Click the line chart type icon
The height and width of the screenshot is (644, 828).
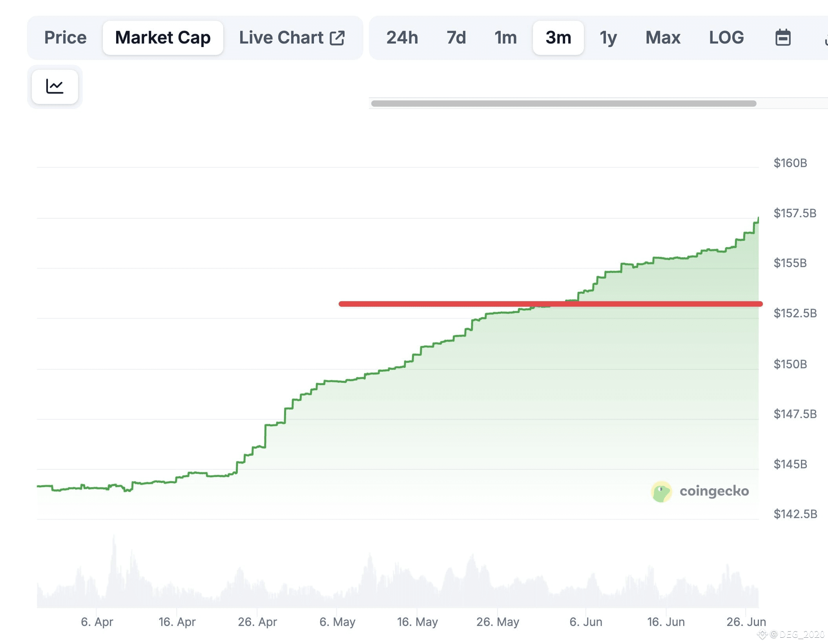click(x=55, y=87)
